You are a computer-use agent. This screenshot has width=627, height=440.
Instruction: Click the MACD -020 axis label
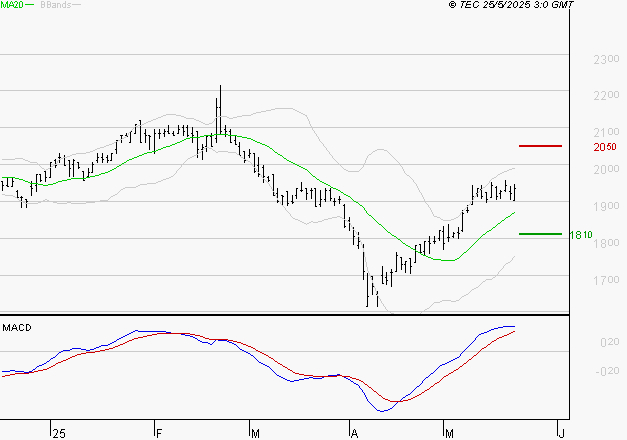point(607,371)
